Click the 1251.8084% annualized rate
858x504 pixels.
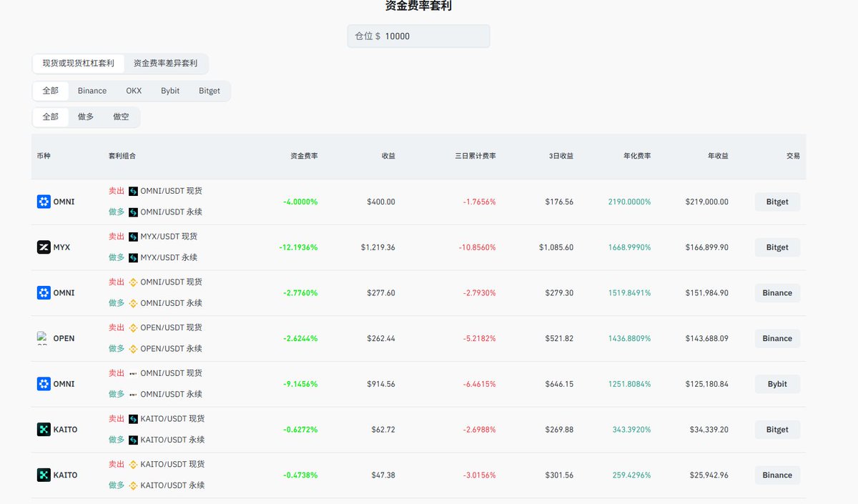point(630,384)
